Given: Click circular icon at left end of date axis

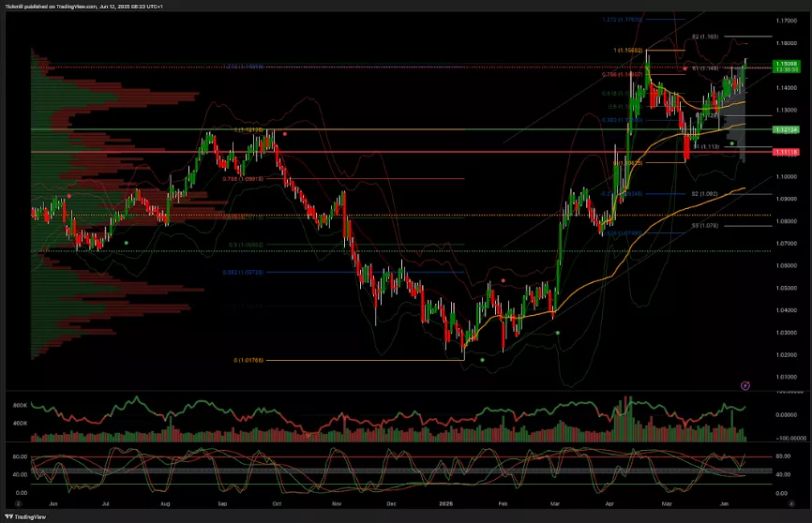Looking at the screenshot, I should 7,503.
